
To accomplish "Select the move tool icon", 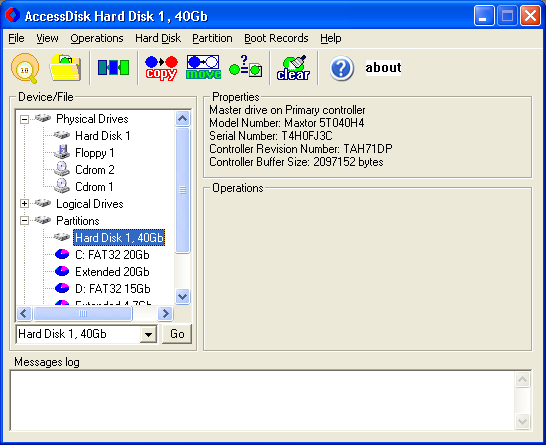I will point(203,67).
